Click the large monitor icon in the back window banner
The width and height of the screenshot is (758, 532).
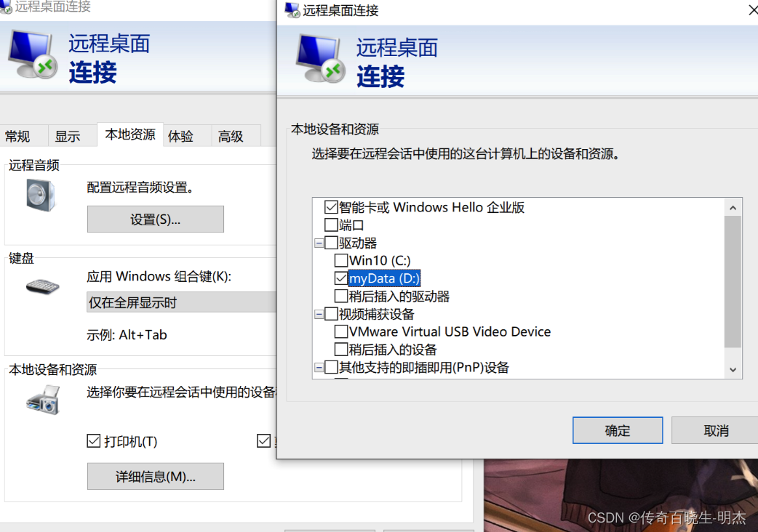(x=33, y=55)
